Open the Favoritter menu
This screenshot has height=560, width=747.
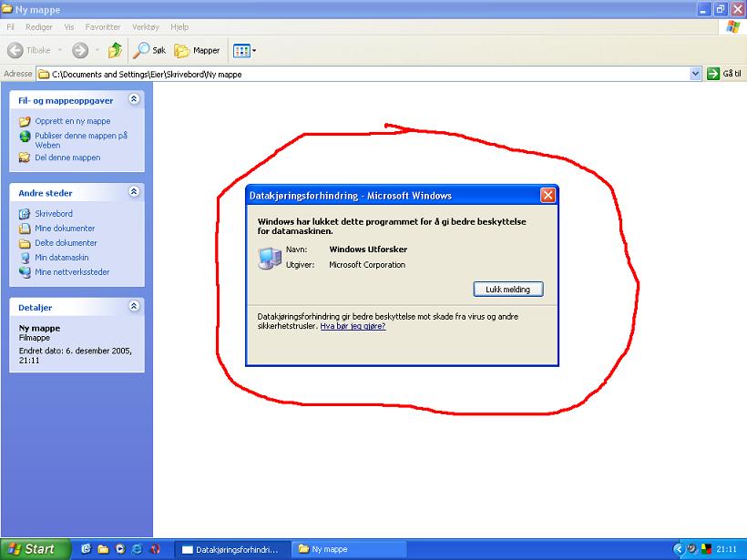coord(103,27)
